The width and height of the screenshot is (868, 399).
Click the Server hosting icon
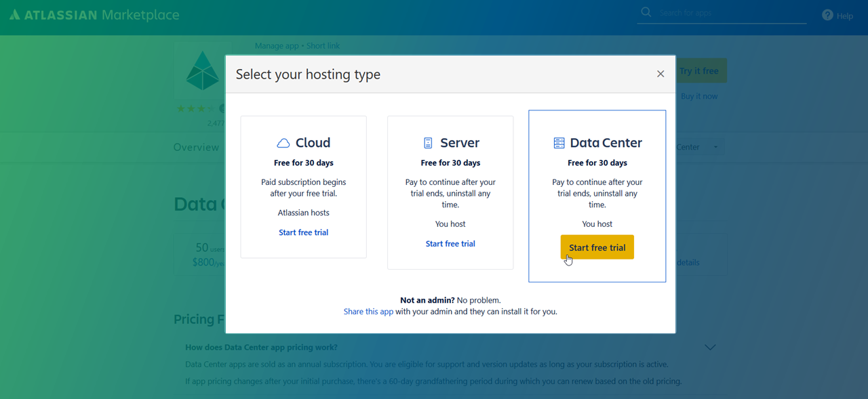pyautogui.click(x=428, y=143)
